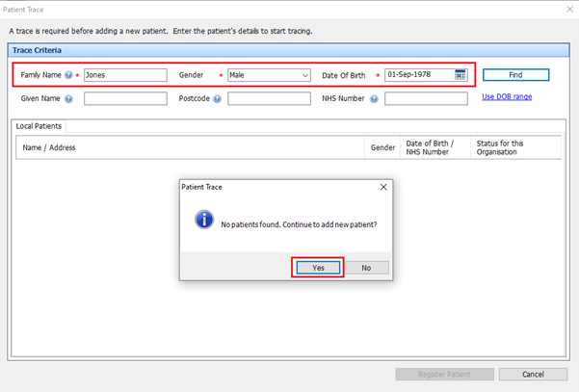The width and height of the screenshot is (579, 392).
Task: Expand the Gender dropdown
Action: [304, 75]
